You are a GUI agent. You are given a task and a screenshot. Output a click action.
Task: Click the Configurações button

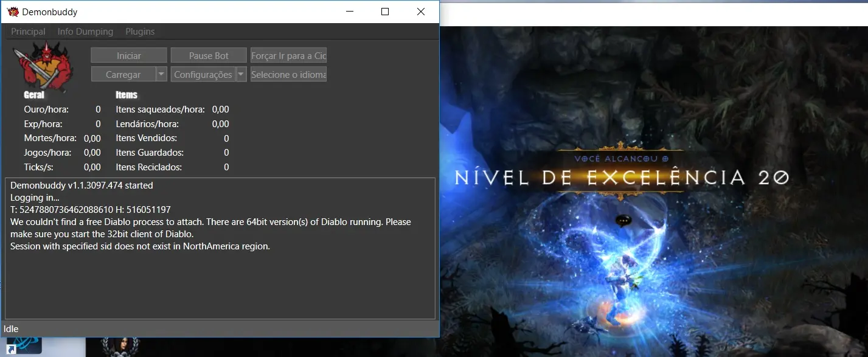pyautogui.click(x=203, y=74)
